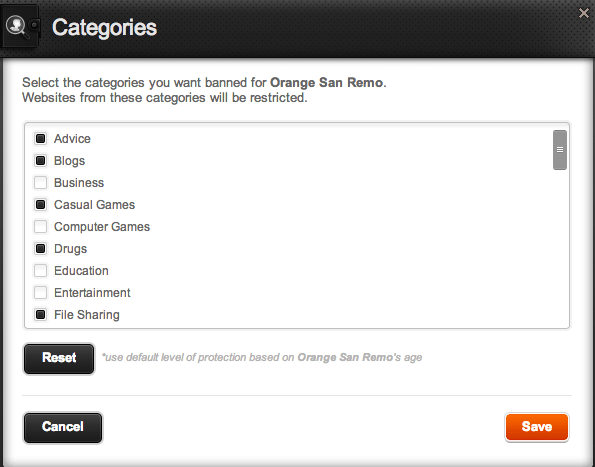Viewport: 595px width, 467px height.
Task: Click the Reset button
Action: pyautogui.click(x=59, y=359)
